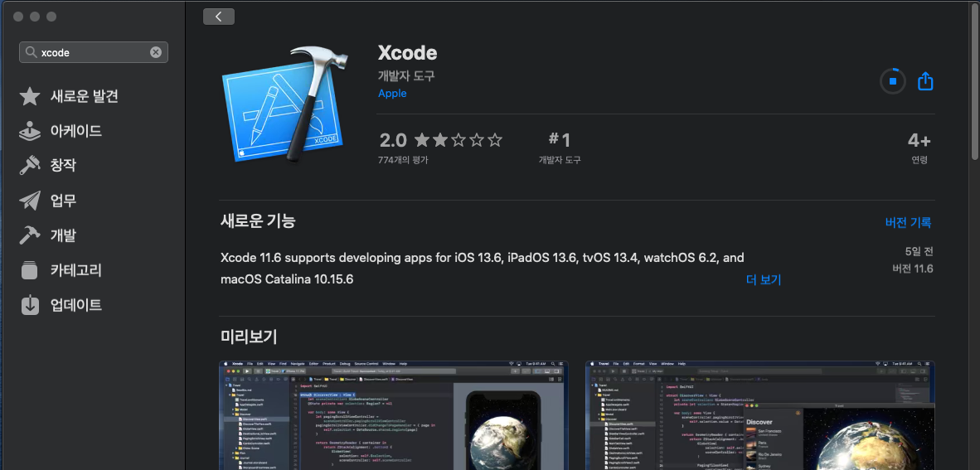Stop the Xcode download progress button
The height and width of the screenshot is (470, 980).
point(892,81)
